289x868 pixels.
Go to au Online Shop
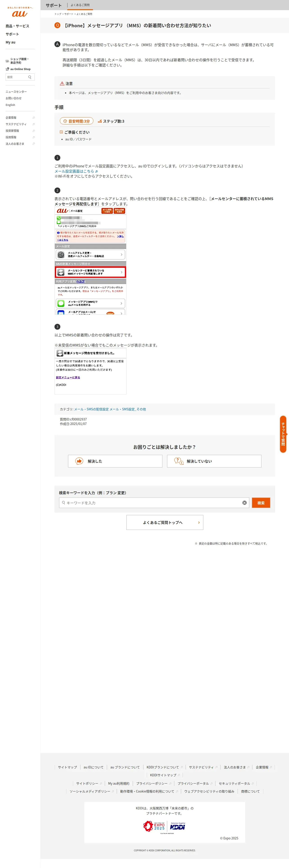[x=20, y=69]
